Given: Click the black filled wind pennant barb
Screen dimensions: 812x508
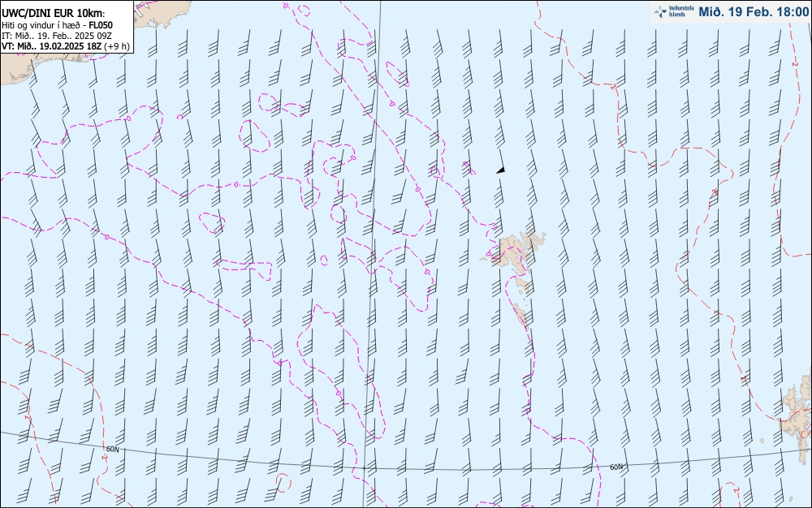Looking at the screenshot, I should point(500,170).
